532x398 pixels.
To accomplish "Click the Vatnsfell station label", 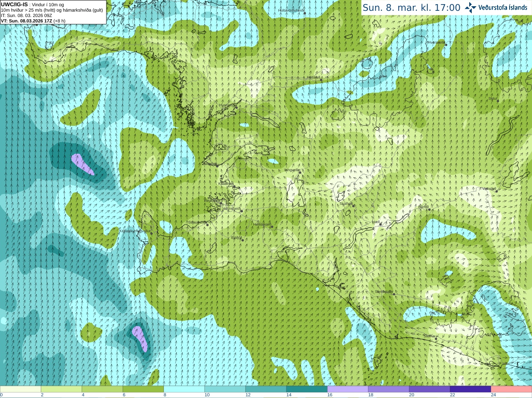I will (x=489, y=189).
